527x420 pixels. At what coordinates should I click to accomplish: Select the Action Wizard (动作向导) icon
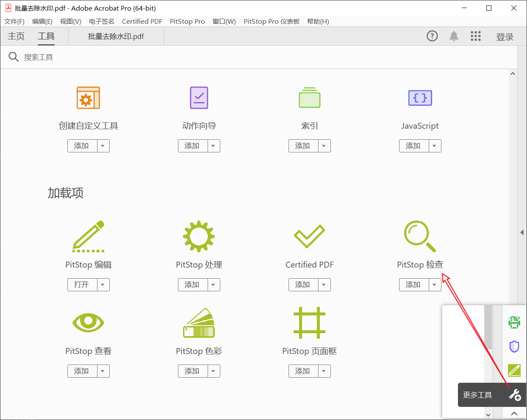point(199,98)
